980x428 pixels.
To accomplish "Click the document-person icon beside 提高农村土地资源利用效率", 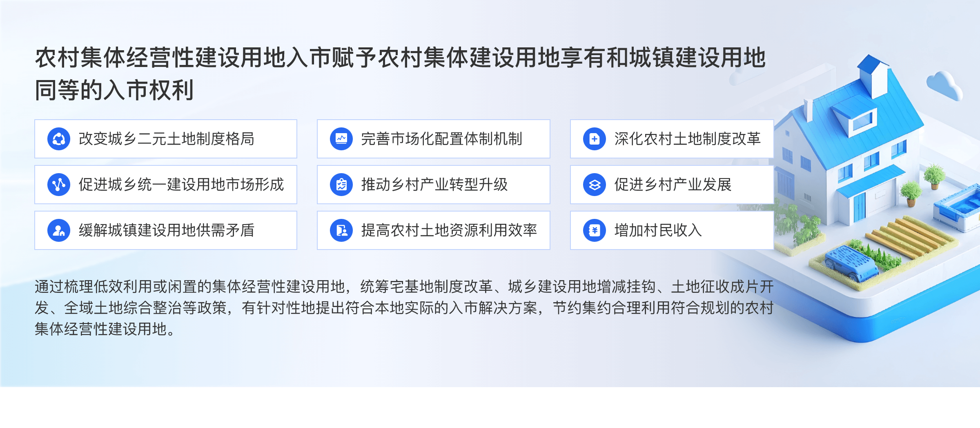I will [x=341, y=230].
